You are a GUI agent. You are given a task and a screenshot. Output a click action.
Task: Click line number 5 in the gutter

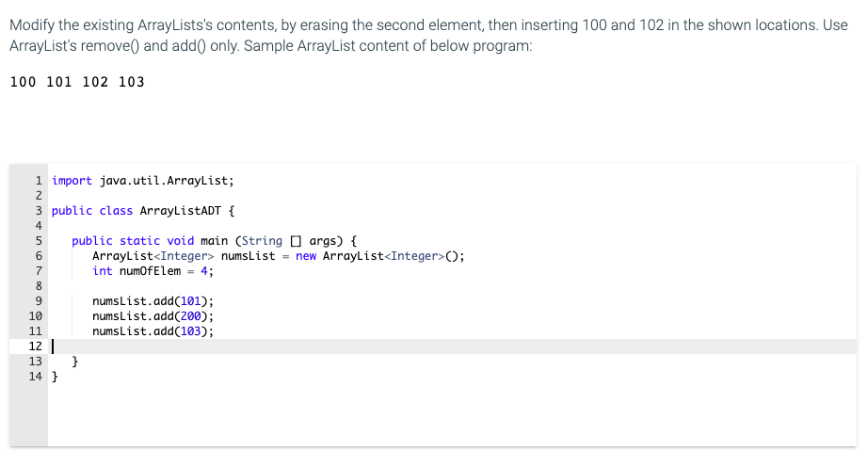tap(39, 241)
